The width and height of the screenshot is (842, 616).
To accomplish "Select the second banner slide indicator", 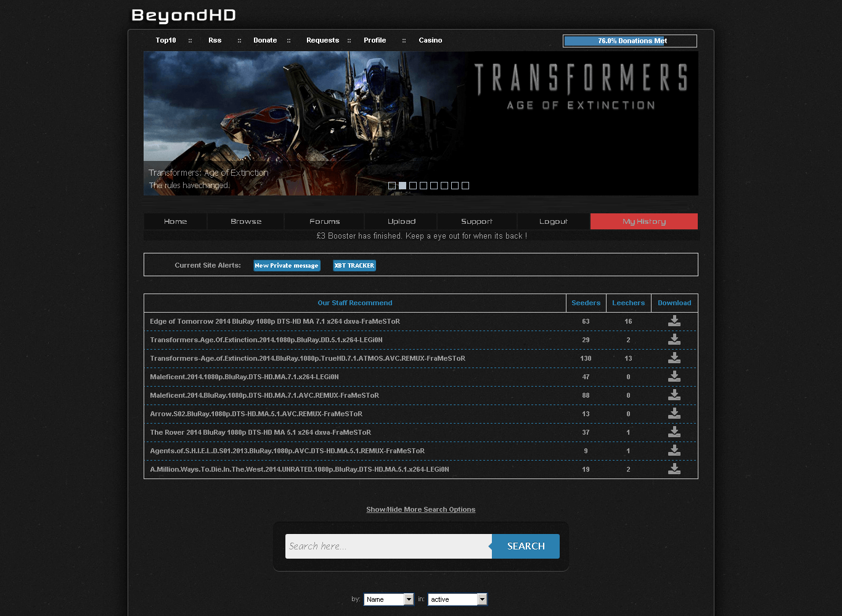I will [x=403, y=186].
